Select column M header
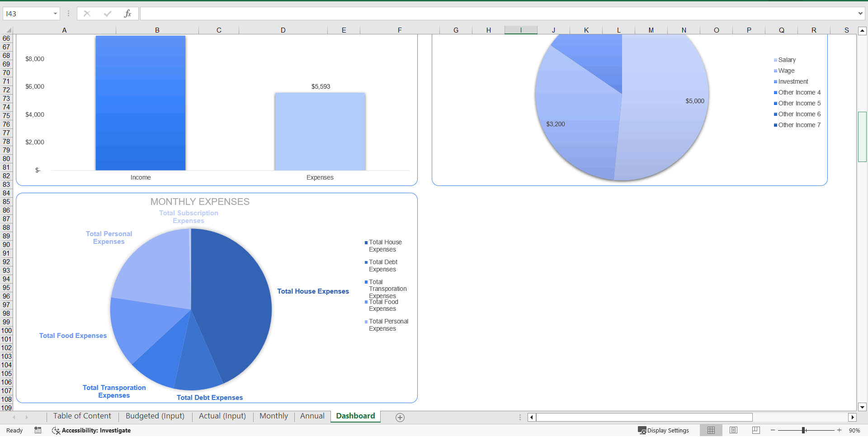 pyautogui.click(x=651, y=30)
